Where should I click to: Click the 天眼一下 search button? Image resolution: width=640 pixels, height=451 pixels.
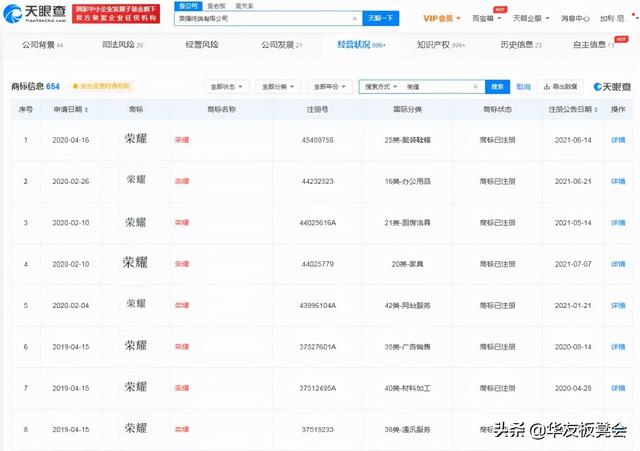point(379,18)
